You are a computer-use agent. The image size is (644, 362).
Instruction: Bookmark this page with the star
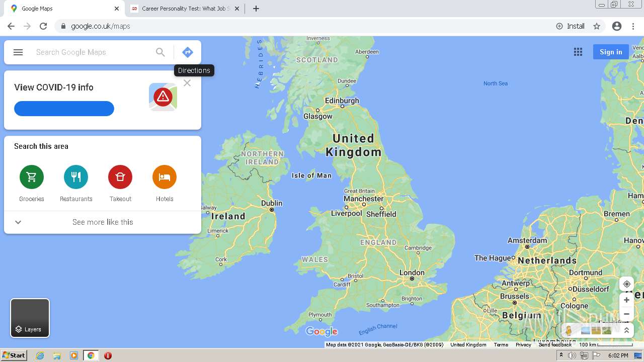(597, 26)
